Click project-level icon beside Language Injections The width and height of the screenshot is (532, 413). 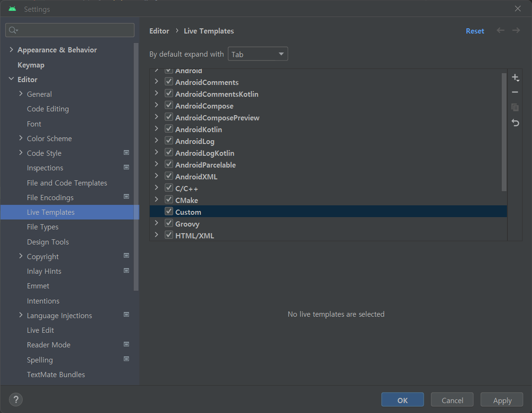pyautogui.click(x=126, y=315)
